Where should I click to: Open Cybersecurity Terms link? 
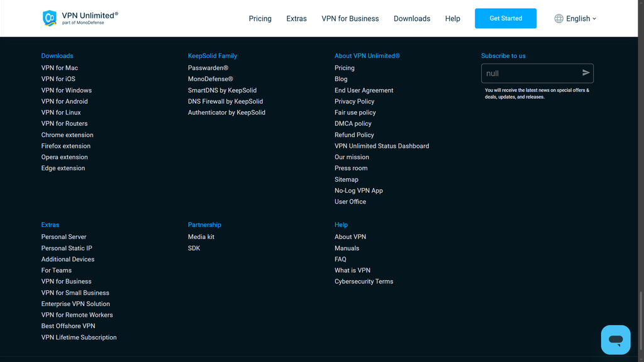point(364,282)
